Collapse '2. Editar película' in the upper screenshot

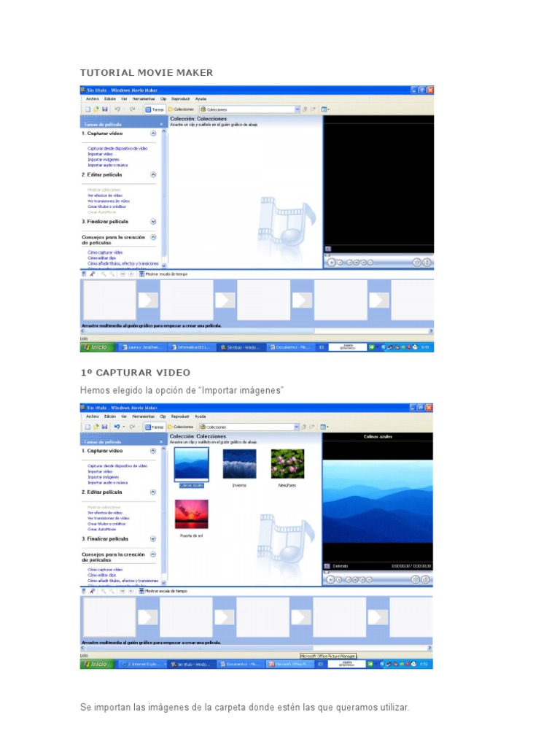click(153, 175)
